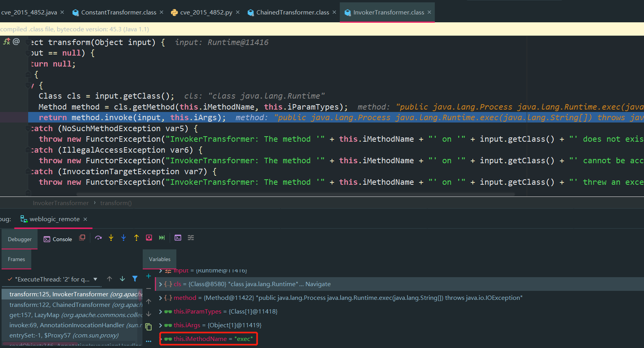The width and height of the screenshot is (644, 348).
Task: Expand this.iArgs variable node
Action: 160,325
